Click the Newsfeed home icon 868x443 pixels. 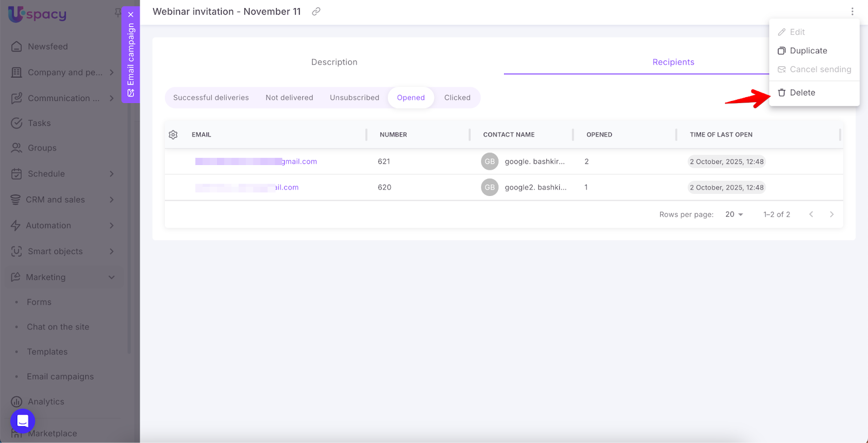(17, 47)
